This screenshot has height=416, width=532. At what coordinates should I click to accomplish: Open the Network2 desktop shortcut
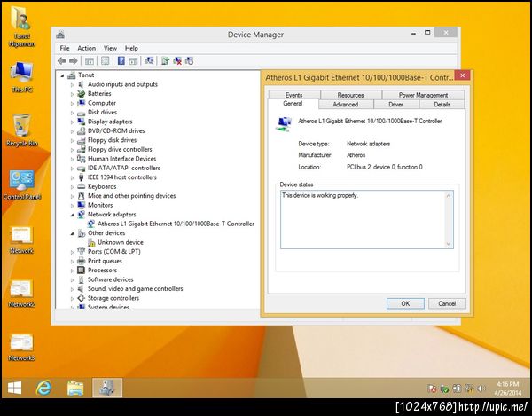coord(21,294)
